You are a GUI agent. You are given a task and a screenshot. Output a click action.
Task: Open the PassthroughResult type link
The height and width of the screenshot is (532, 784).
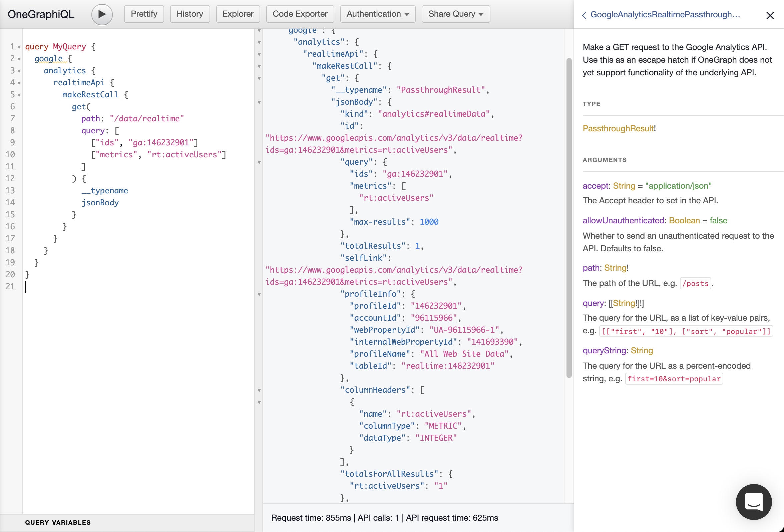pyautogui.click(x=618, y=128)
